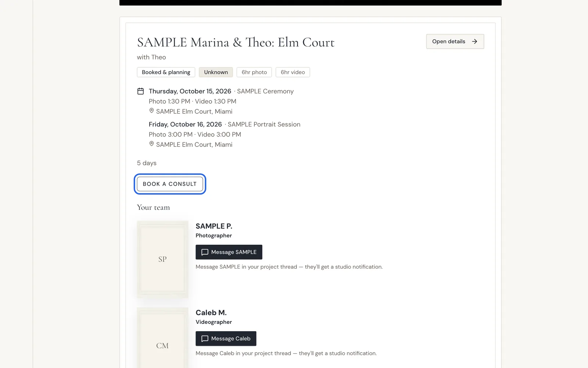Click the arrow icon in Open details
This screenshot has height=368, width=588.
(474, 42)
